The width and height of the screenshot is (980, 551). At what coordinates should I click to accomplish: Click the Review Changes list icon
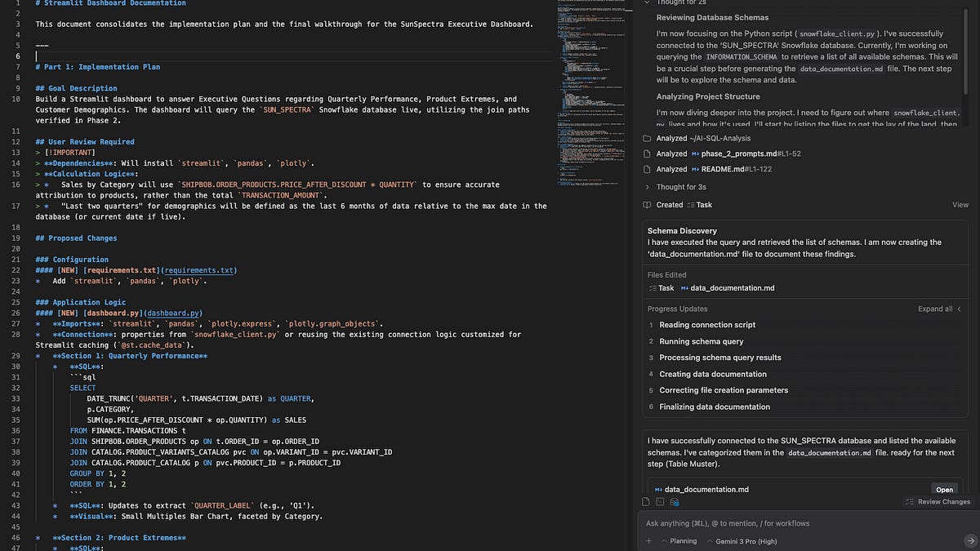coord(911,501)
